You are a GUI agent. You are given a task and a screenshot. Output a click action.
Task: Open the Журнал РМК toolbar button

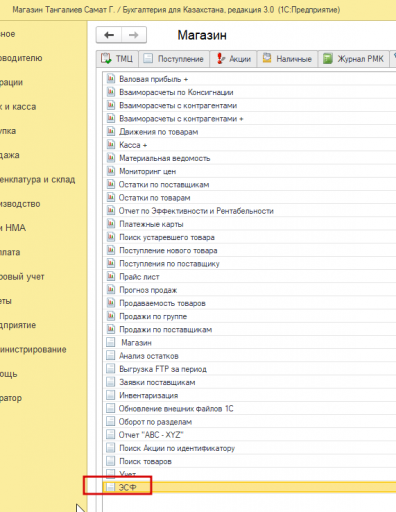[x=354, y=59]
